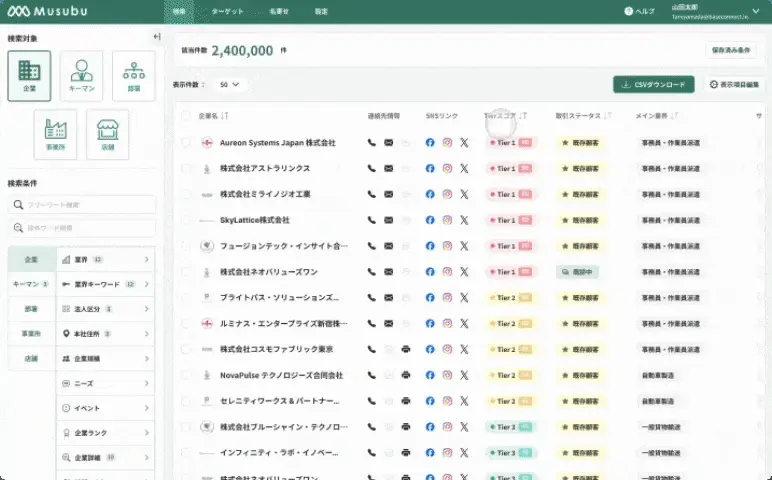772x480 pixels.
Task: Switch to 企業 condition category tab
Action: coord(32,259)
